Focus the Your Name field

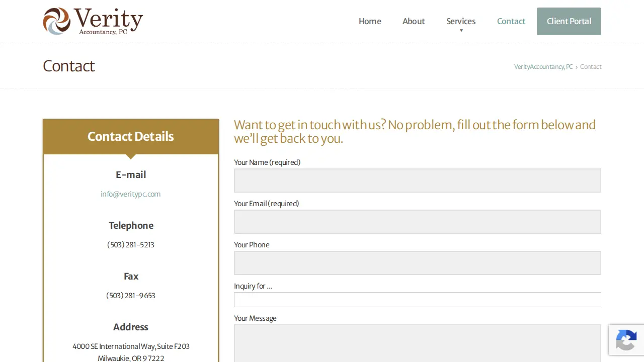(x=418, y=180)
